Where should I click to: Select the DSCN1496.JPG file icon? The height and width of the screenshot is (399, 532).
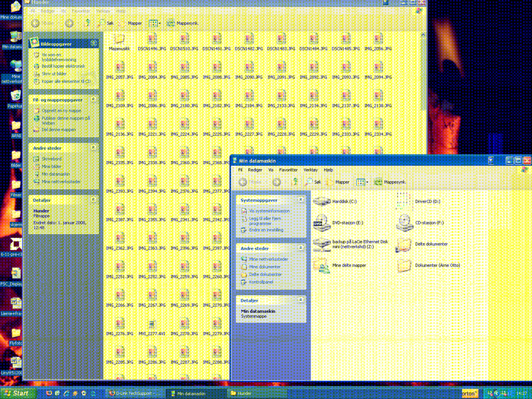[x=152, y=38]
